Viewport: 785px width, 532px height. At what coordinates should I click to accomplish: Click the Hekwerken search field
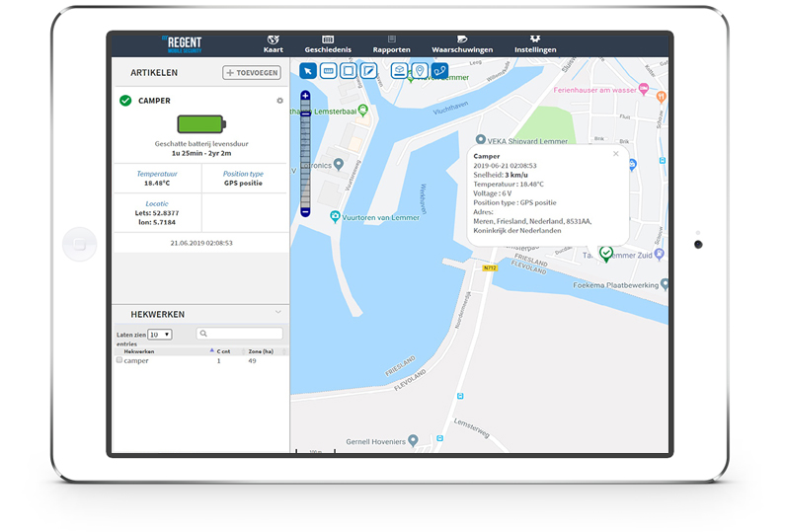(x=240, y=335)
